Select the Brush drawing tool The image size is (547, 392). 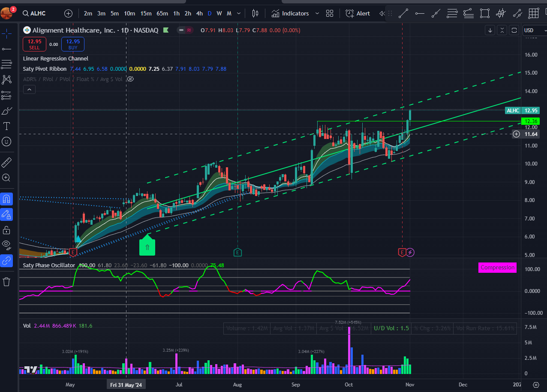point(6,111)
